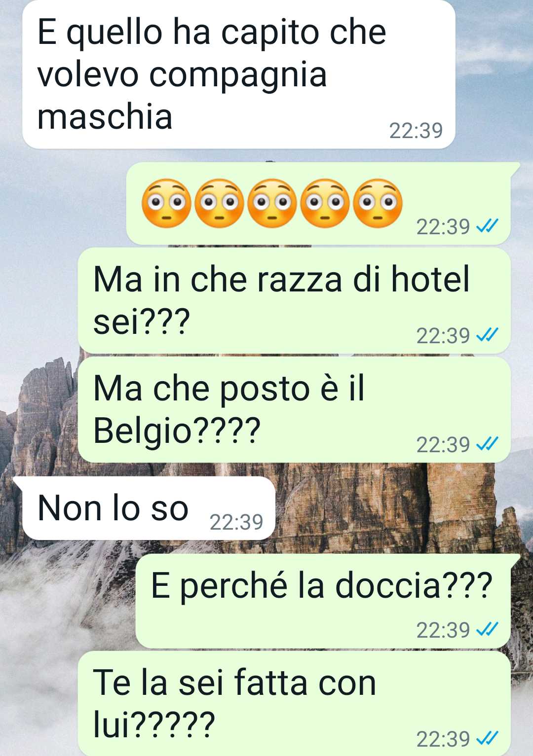Click read-receipt checkmarks on emoji message

487,226
